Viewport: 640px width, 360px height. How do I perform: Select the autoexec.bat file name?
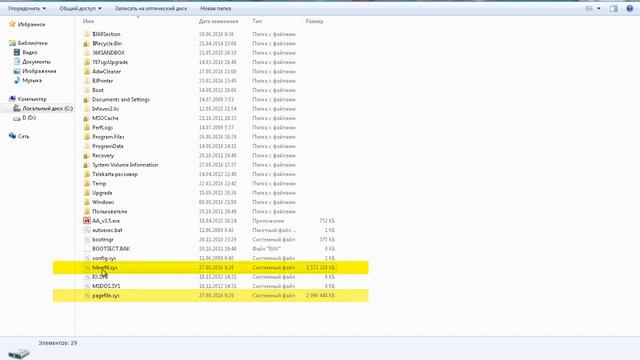tap(107, 230)
